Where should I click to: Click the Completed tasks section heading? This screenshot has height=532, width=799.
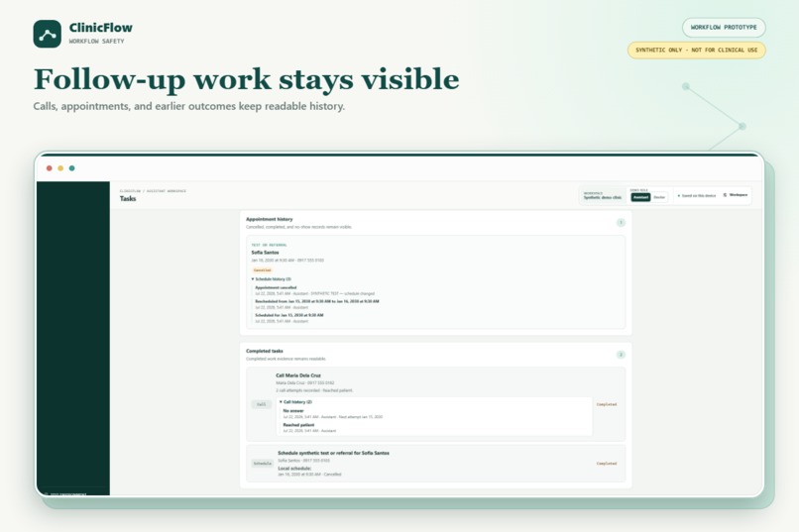[x=265, y=351]
